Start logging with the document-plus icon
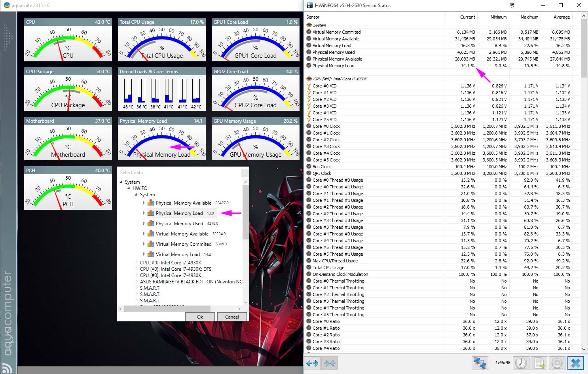 coord(539,363)
